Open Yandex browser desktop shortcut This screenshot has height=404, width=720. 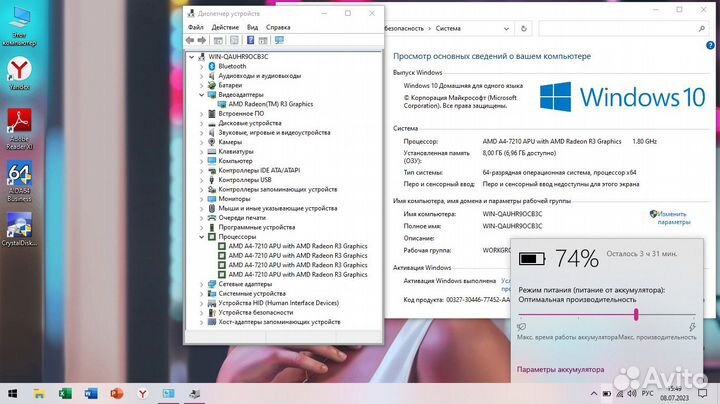tap(19, 73)
